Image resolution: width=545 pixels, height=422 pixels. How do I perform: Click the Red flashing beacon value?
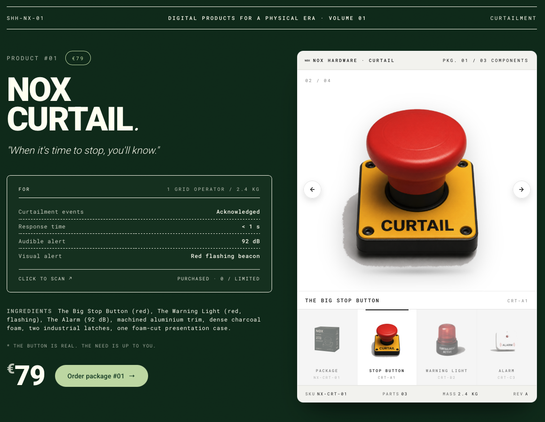click(x=225, y=256)
